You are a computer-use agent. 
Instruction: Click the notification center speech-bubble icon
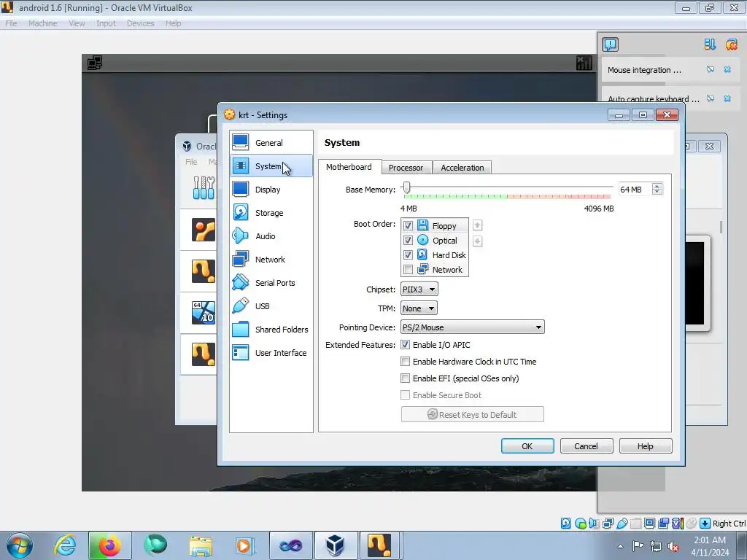point(610,44)
